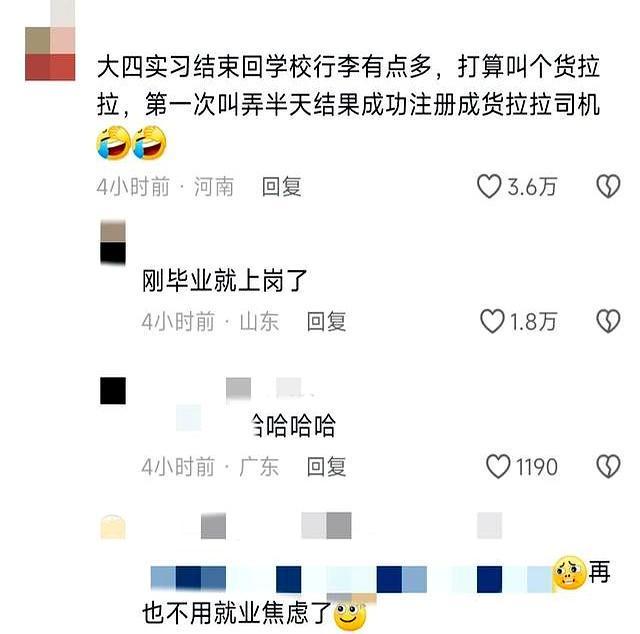Open pale yellow avatar of last commenter
The height and width of the screenshot is (634, 640).
tap(113, 527)
